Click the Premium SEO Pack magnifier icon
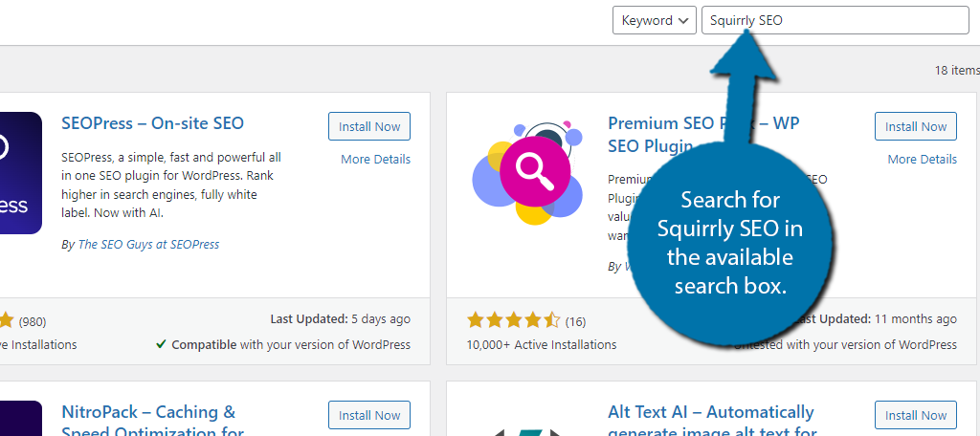This screenshot has width=980, height=436. click(x=527, y=173)
